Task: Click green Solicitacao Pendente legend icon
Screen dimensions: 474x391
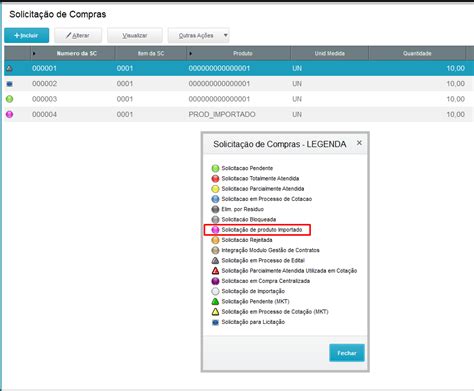Action: [215, 168]
